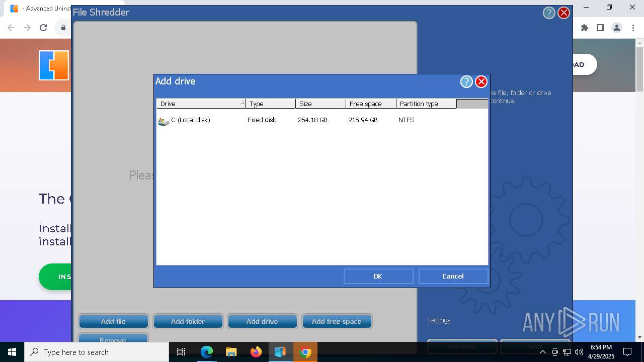Click the NTFS partition type cell

(x=407, y=120)
